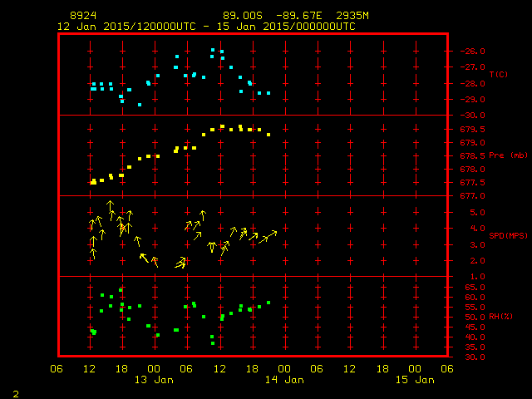Click the 4.0 wind speed tick label
The height and width of the screenshot is (399, 532).
477,229
